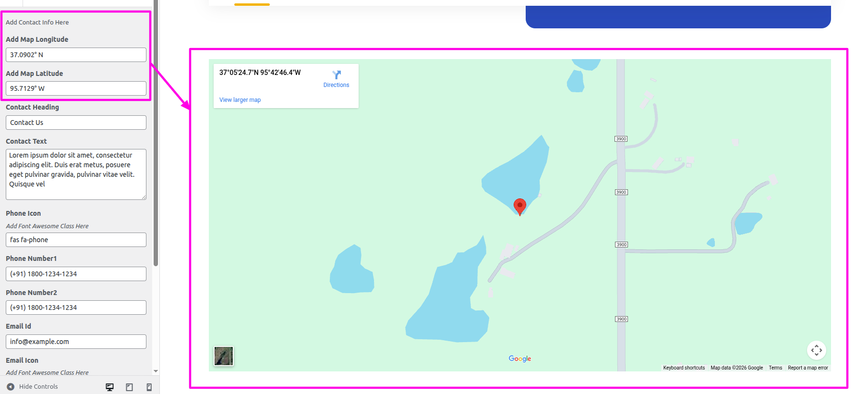Open map camera controls button

point(816,350)
